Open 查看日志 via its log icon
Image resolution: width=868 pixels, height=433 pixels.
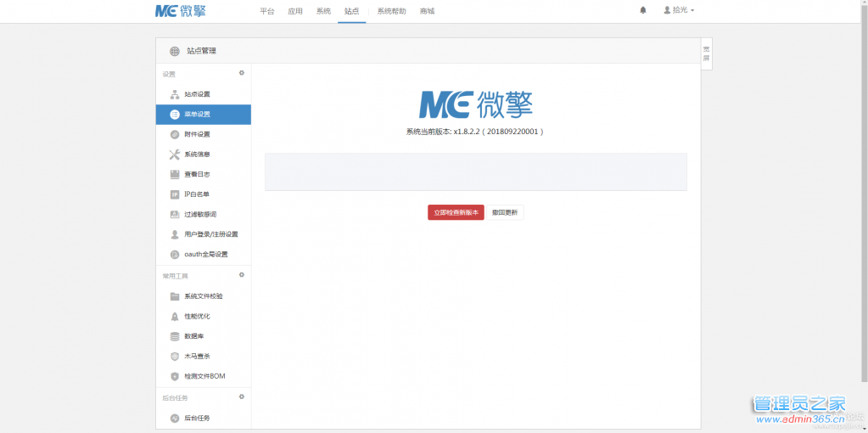175,174
